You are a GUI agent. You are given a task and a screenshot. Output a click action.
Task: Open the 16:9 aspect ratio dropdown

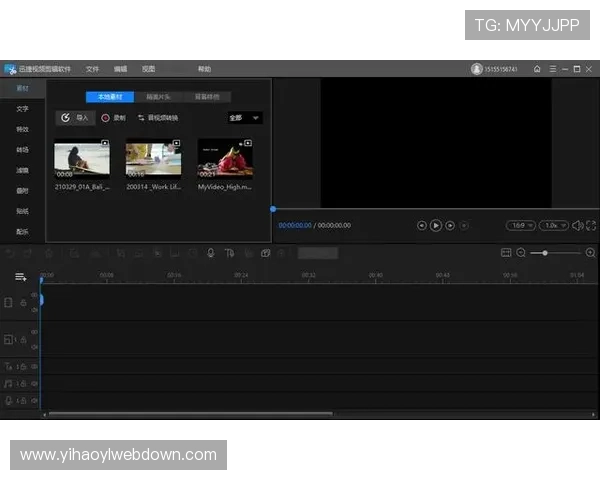pos(520,226)
